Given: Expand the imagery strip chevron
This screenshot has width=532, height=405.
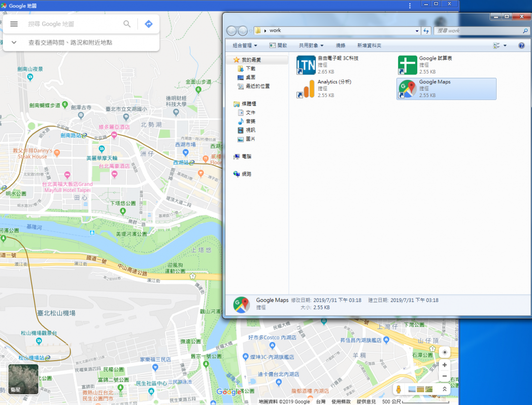Looking at the screenshot, I should click(x=444, y=389).
